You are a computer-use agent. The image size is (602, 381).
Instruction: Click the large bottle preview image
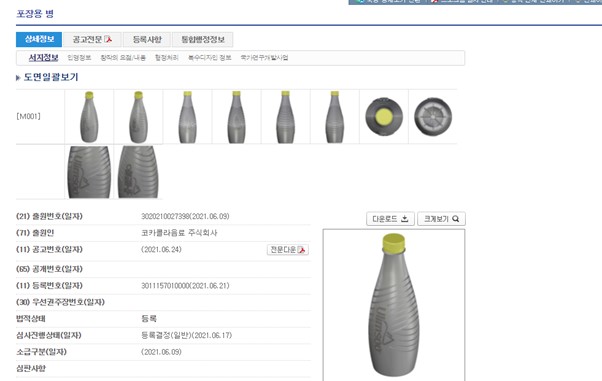coord(394,305)
